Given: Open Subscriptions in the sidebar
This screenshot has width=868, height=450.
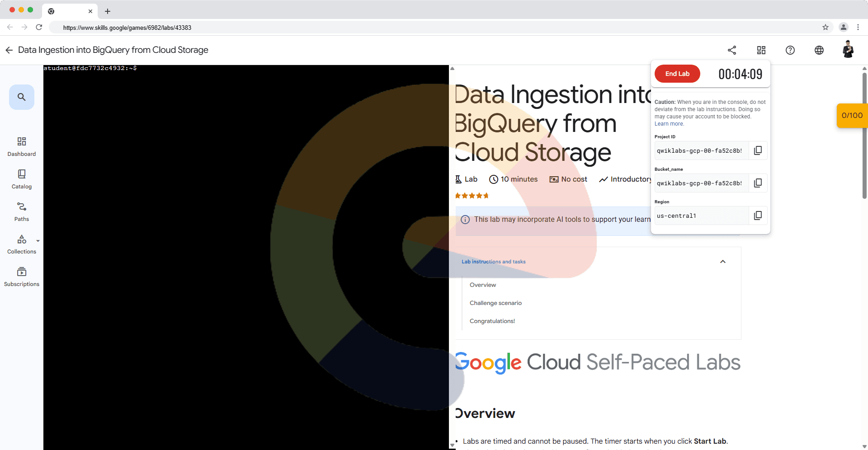Looking at the screenshot, I should click(21, 277).
